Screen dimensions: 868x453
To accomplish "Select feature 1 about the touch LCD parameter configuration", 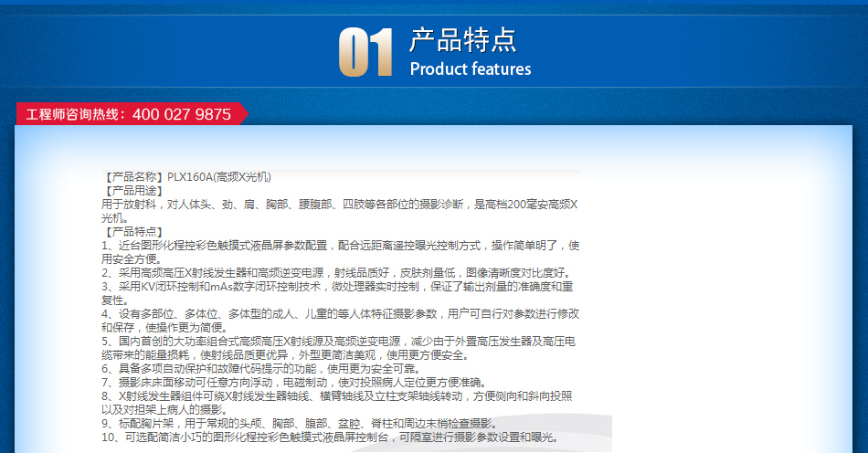I will click(340, 246).
